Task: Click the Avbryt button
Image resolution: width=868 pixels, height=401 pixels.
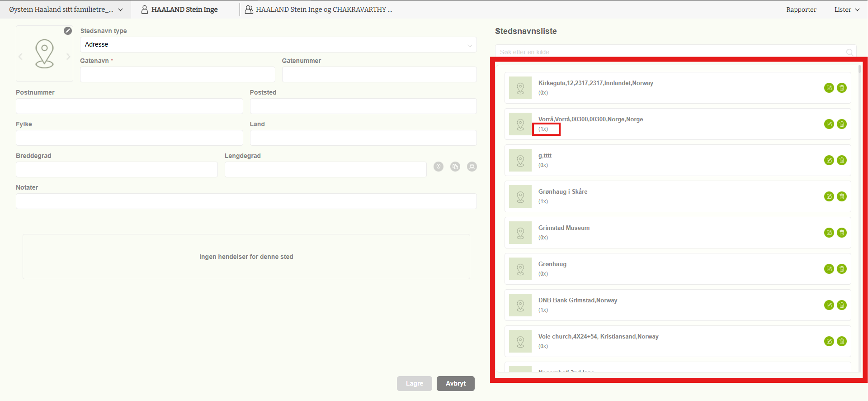Action: pyautogui.click(x=455, y=383)
